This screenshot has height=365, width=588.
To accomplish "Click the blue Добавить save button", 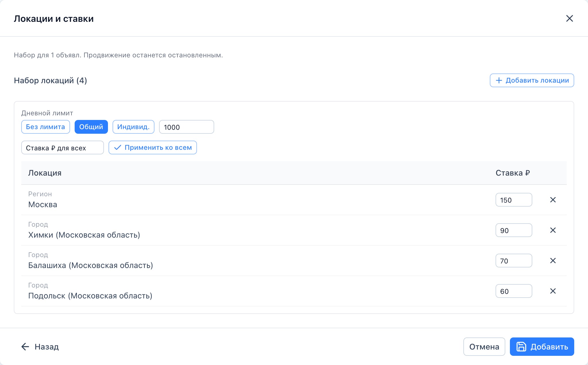I will pos(542,347).
